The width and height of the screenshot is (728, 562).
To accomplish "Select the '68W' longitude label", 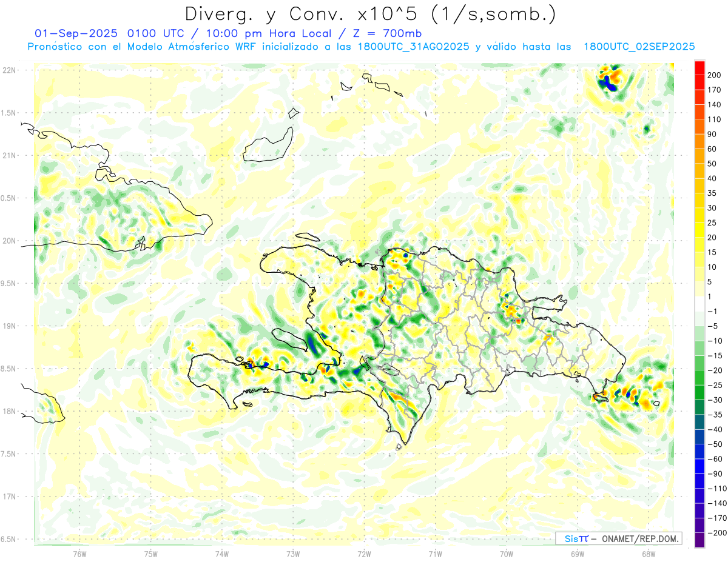I will [649, 554].
